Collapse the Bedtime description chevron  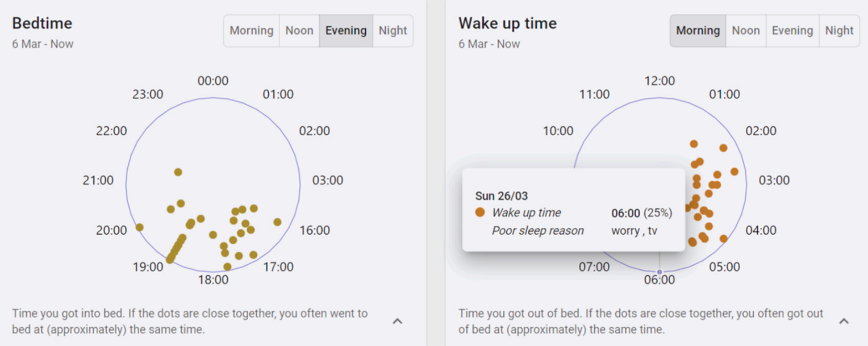398,322
